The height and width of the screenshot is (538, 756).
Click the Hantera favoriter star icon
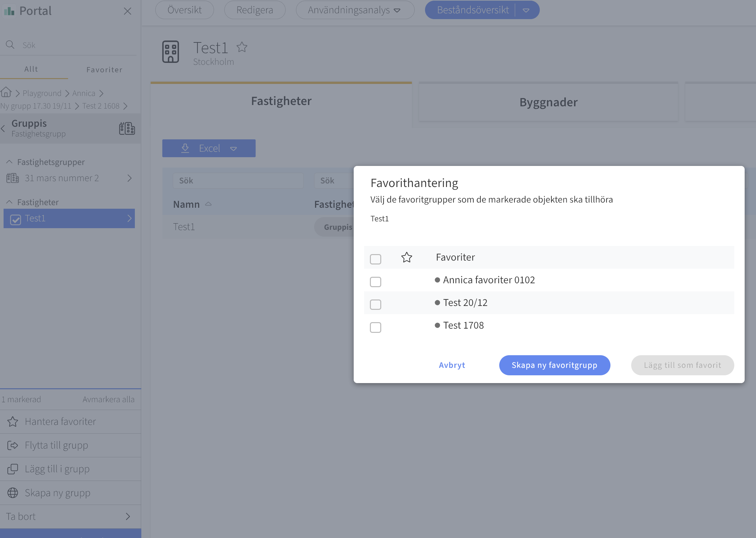click(x=13, y=422)
